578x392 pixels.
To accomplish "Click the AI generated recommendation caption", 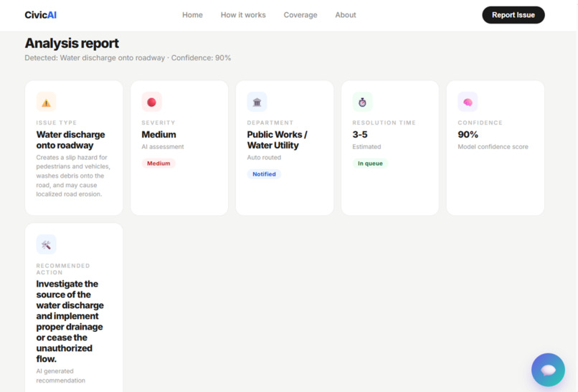I will coord(60,376).
